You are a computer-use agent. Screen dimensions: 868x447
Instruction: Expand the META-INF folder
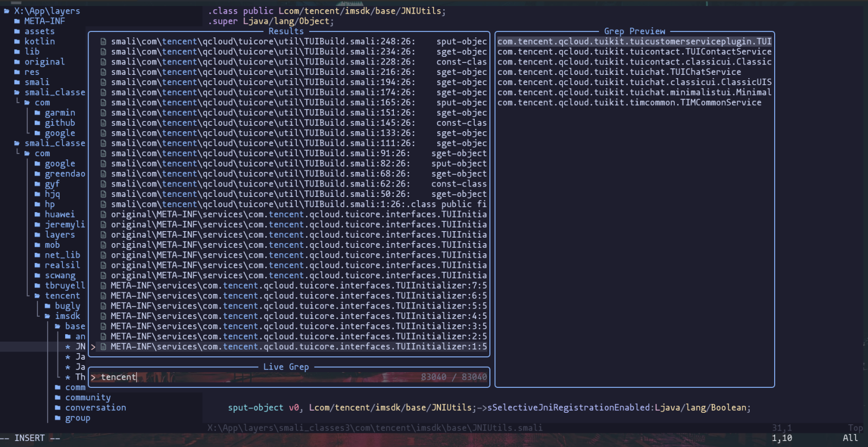[40, 21]
